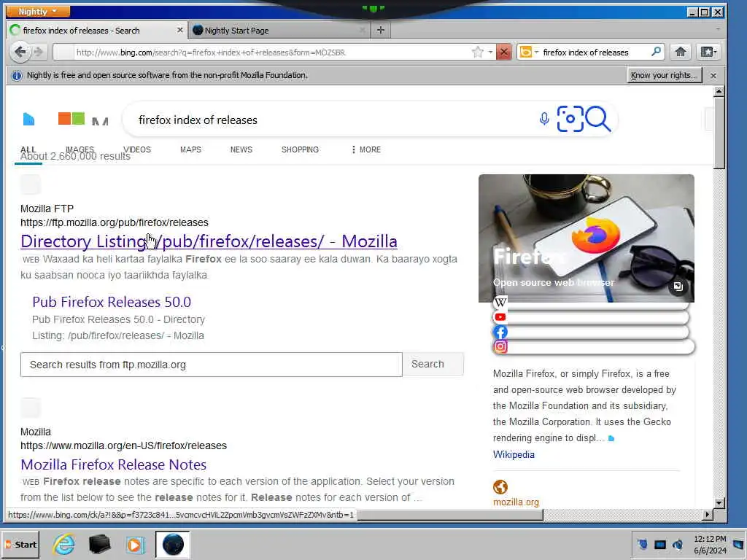This screenshot has width=747, height=560.
Task: Click the Bing search magnifier button
Action: coord(598,119)
